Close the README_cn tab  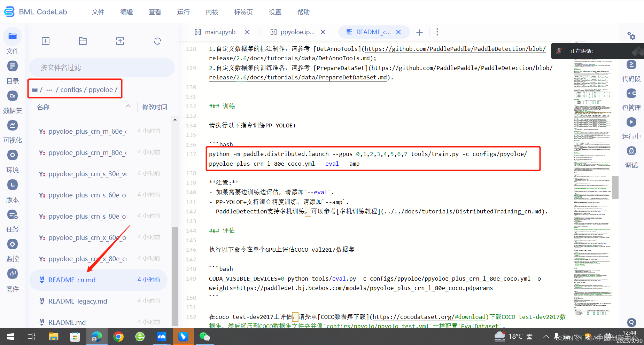398,32
